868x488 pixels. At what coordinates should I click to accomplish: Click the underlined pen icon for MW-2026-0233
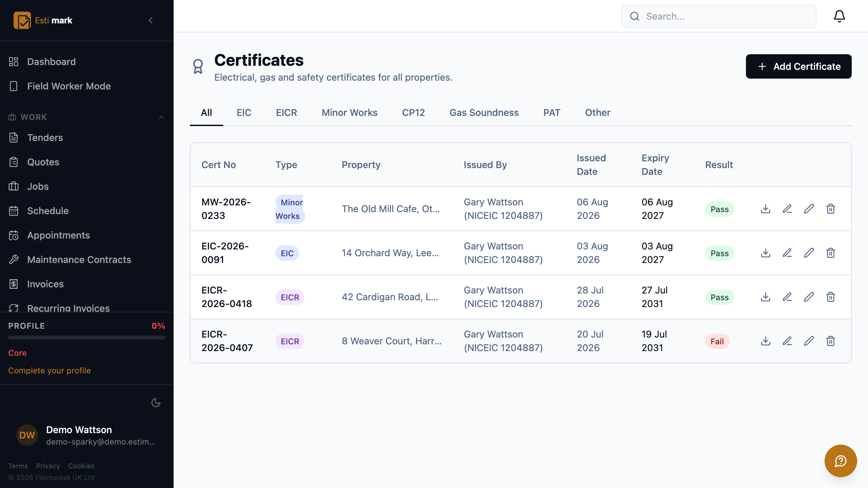[x=787, y=209]
